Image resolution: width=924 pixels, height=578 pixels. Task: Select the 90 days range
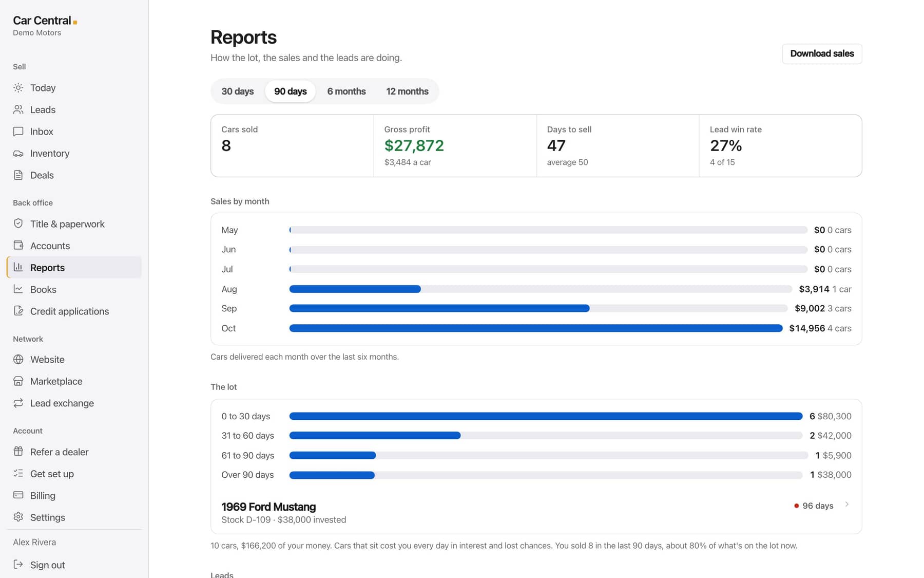291,91
